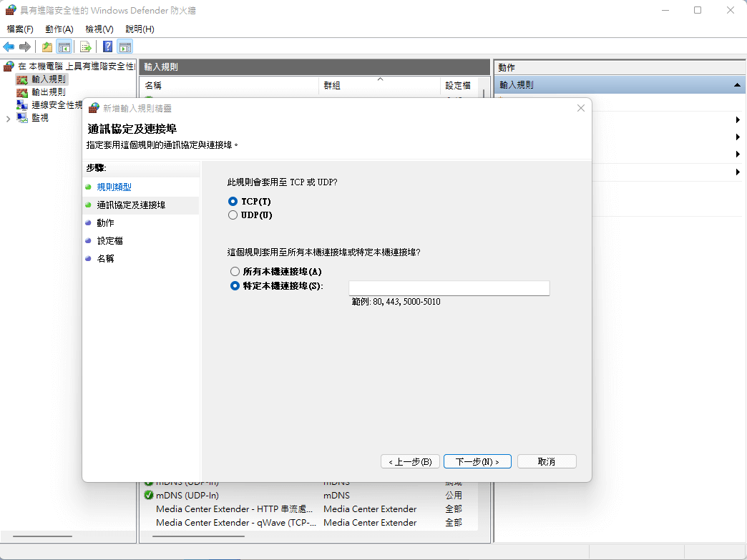Choose 所有本機連接埠(A) option

click(x=235, y=272)
